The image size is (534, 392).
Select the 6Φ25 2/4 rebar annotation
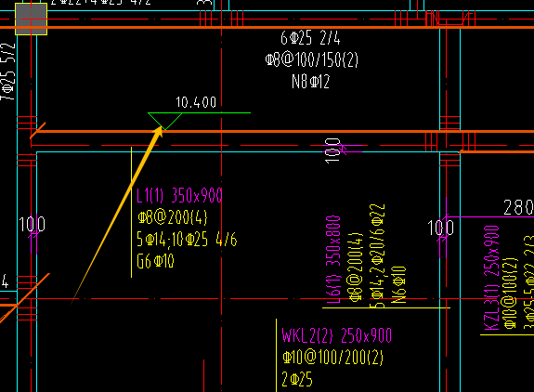pyautogui.click(x=310, y=38)
